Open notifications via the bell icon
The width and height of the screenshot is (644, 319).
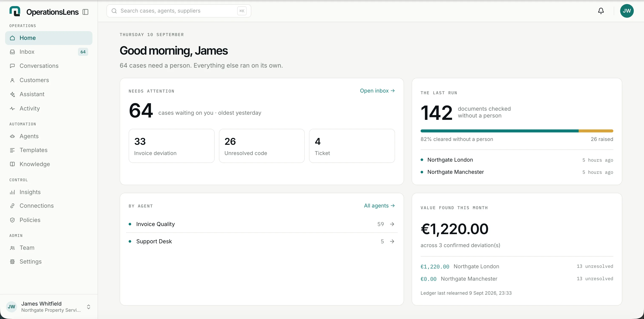pyautogui.click(x=601, y=11)
